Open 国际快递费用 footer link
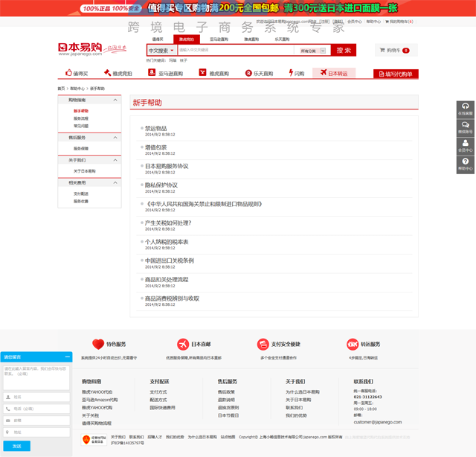Screen dimensions: 476x457 (x=162, y=408)
